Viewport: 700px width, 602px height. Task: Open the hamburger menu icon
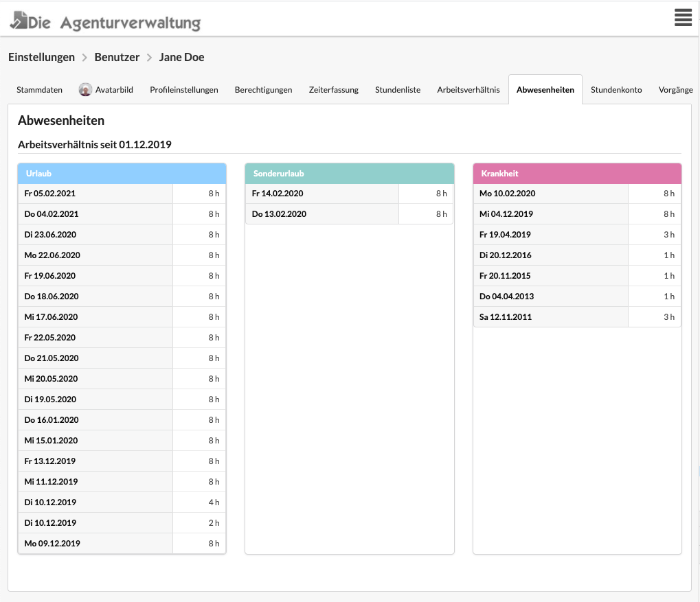pos(683,18)
